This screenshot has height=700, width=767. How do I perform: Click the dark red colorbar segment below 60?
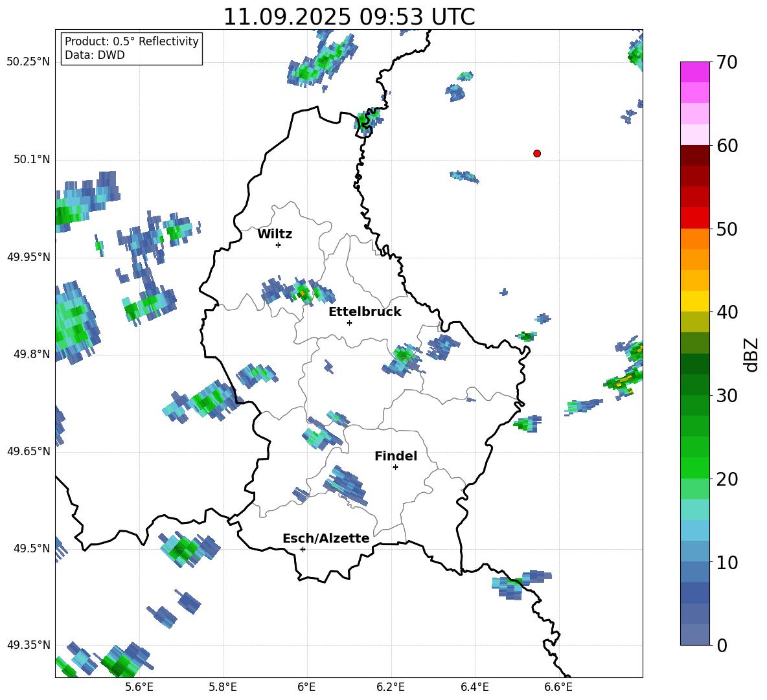click(694, 155)
